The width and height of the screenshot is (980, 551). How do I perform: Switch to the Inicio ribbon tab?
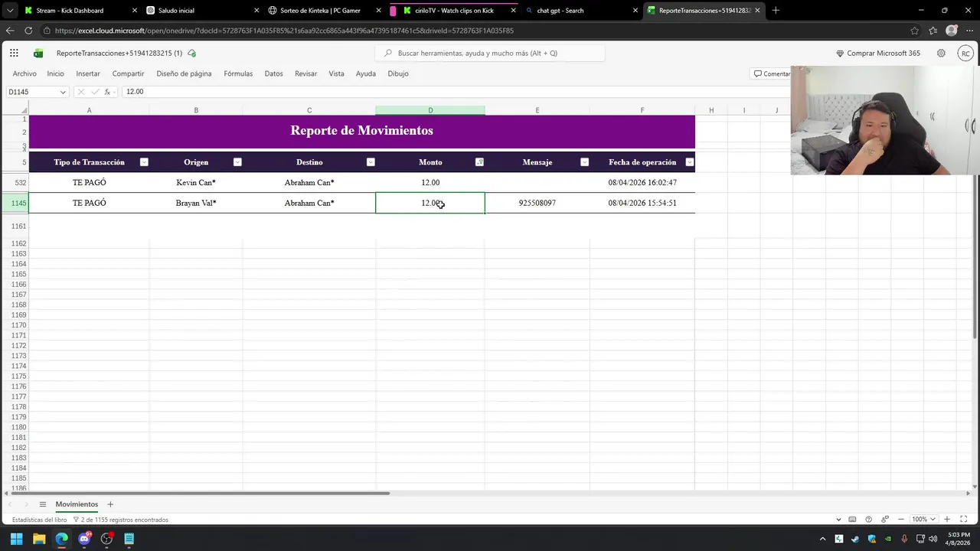point(55,73)
